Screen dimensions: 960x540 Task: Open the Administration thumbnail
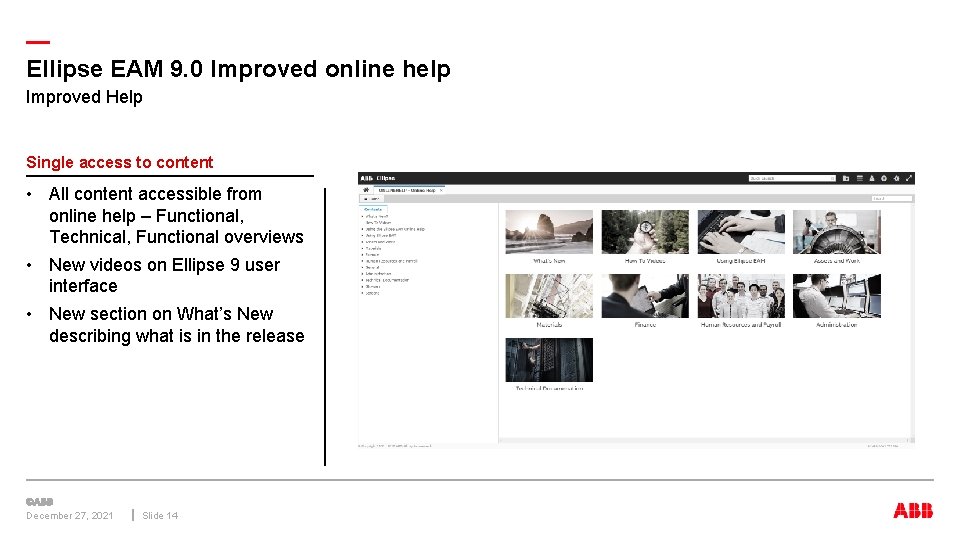(837, 296)
